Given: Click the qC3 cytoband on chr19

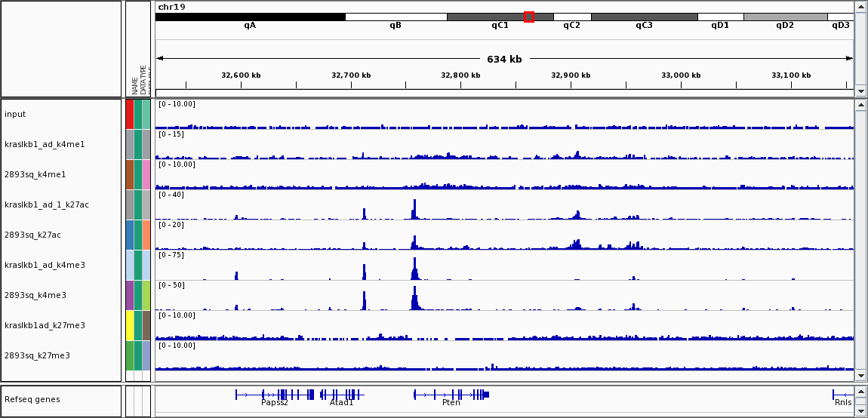Looking at the screenshot, I should pyautogui.click(x=644, y=17).
